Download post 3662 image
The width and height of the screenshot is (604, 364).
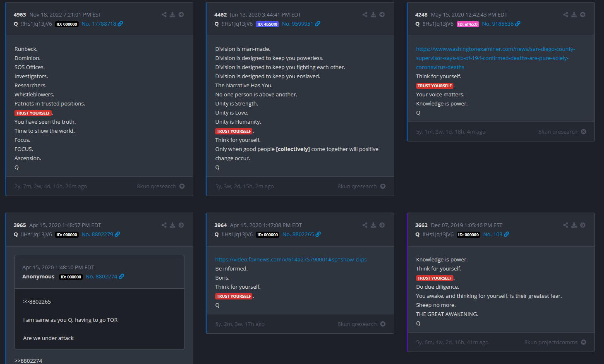click(574, 225)
